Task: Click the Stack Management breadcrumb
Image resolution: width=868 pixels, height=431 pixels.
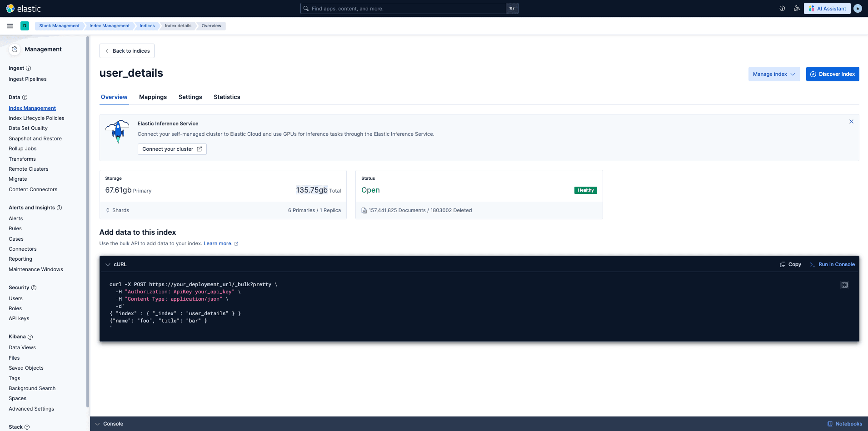Action: (x=59, y=26)
